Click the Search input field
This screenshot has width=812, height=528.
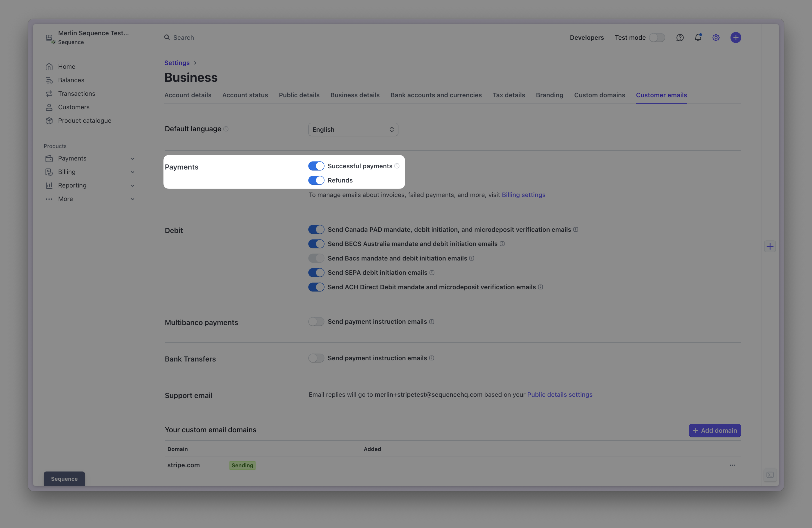[x=183, y=37]
